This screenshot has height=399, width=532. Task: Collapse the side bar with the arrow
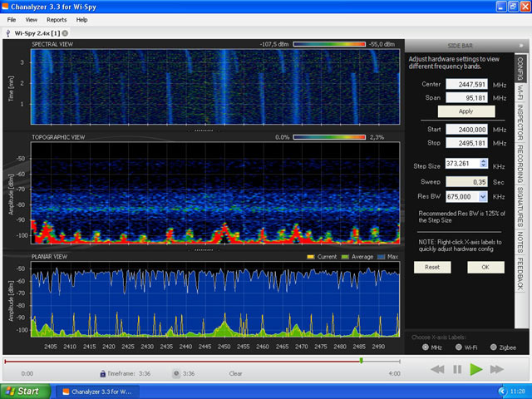point(521,46)
